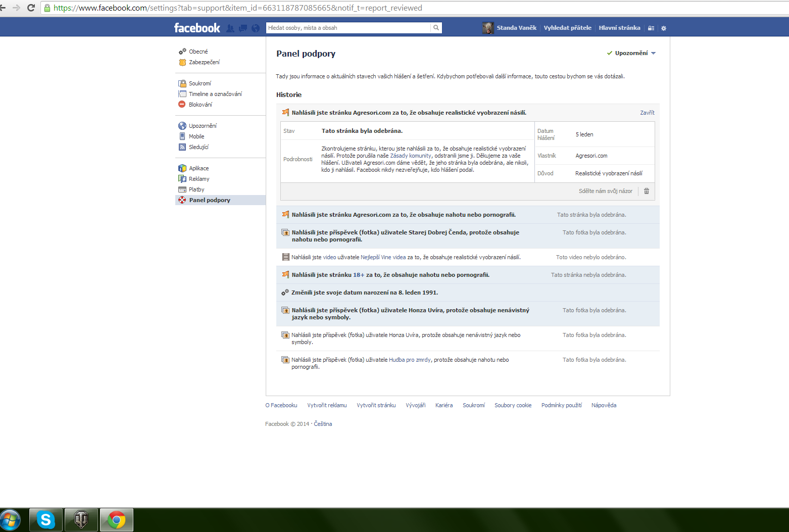Viewport: 789px width, 532px height.
Task: Click the Platby card icon in the sidebar
Action: point(182,189)
